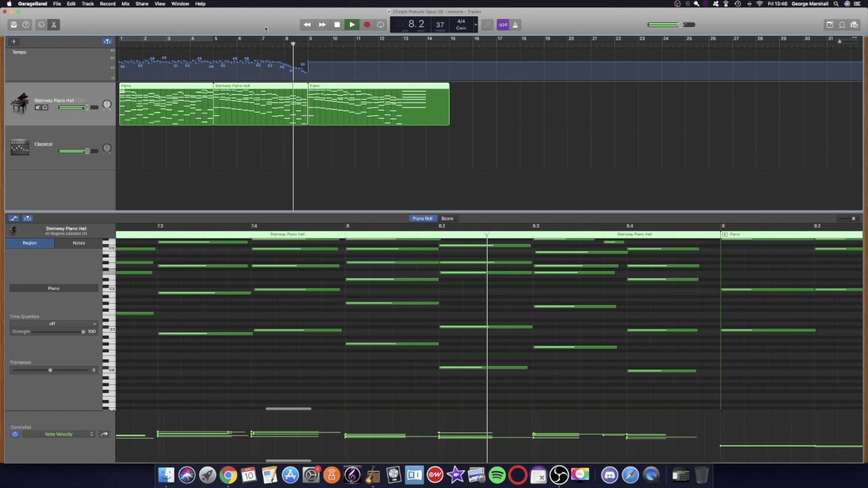The height and width of the screenshot is (488, 868).
Task: Select the first green piano region
Action: [166, 104]
